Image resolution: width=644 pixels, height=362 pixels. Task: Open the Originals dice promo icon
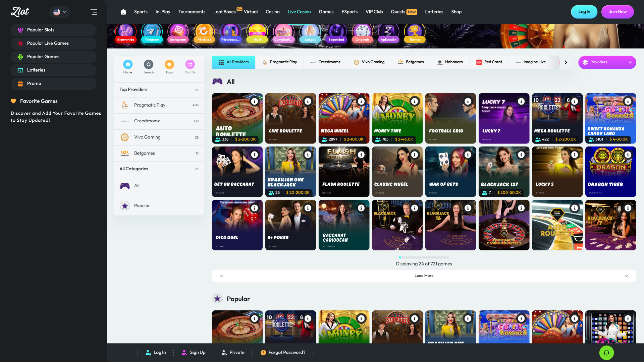click(363, 33)
